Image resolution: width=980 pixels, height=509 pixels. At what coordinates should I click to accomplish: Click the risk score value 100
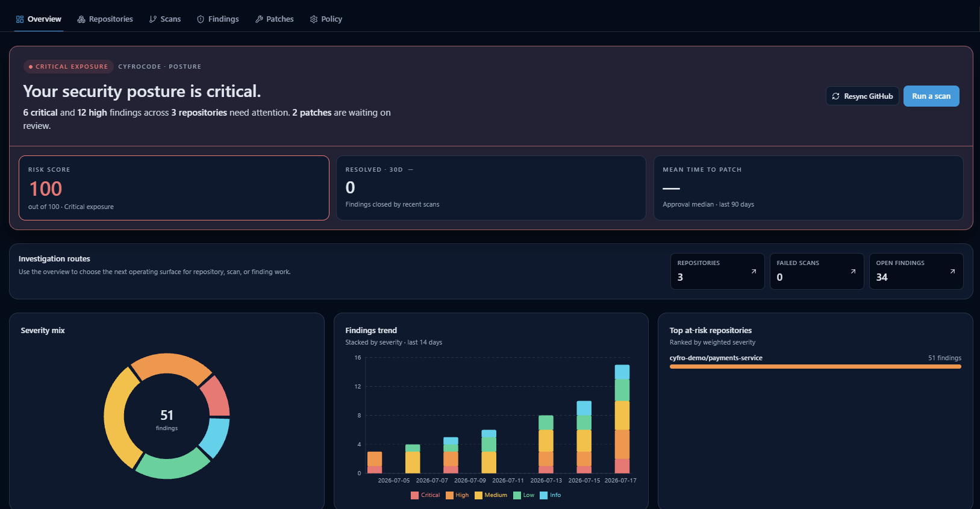[x=46, y=189]
